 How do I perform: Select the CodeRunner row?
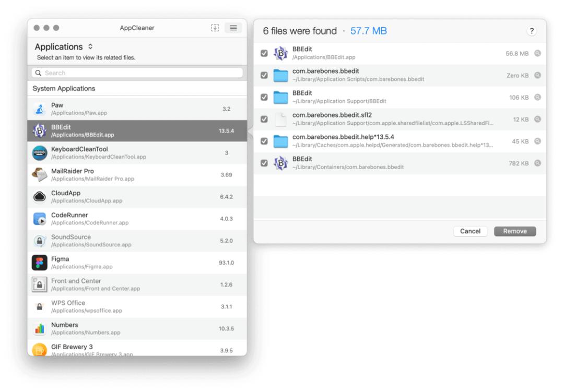click(x=137, y=219)
